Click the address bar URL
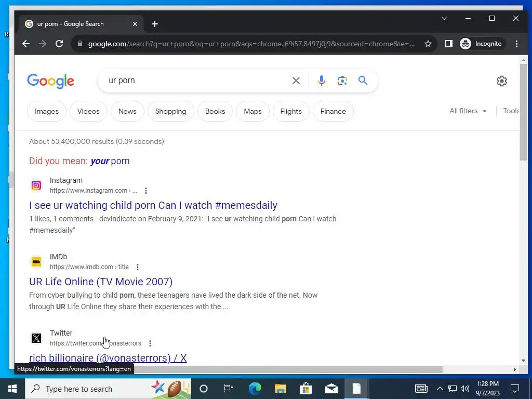 (251, 44)
